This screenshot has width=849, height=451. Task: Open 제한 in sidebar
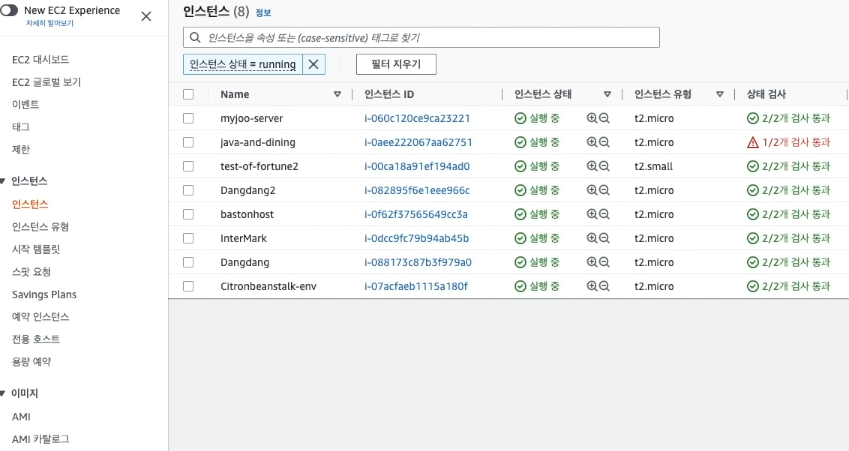point(21,149)
